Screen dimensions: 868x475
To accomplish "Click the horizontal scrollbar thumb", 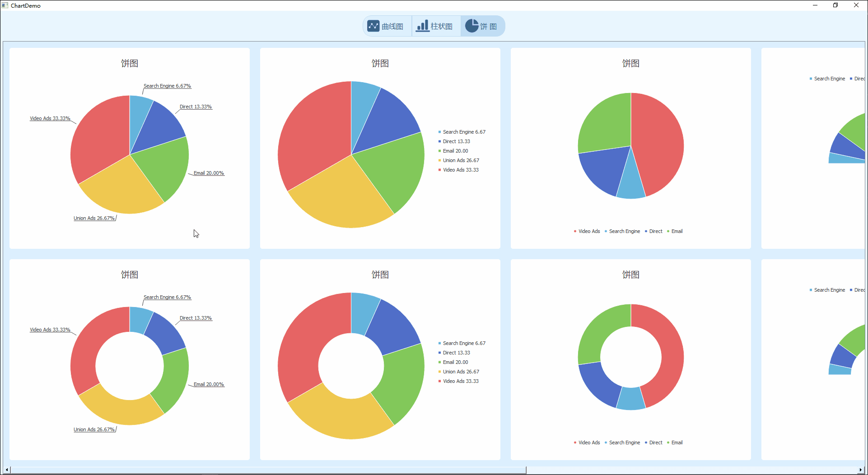I will [268, 470].
